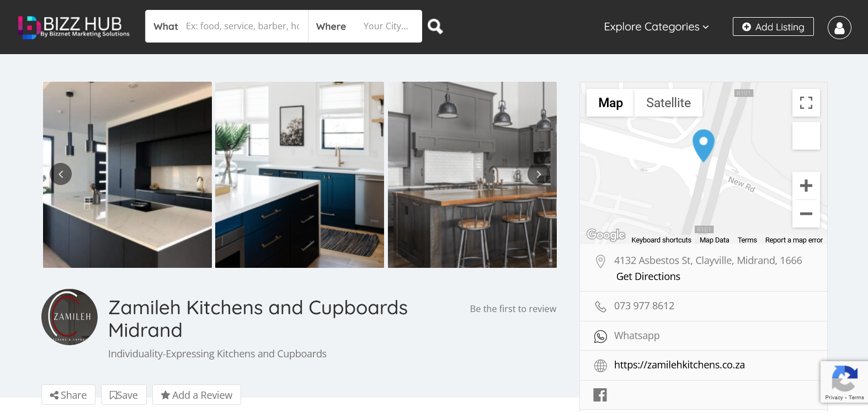Zoom in on the map
Screen dimensions: 868x412
click(806, 186)
